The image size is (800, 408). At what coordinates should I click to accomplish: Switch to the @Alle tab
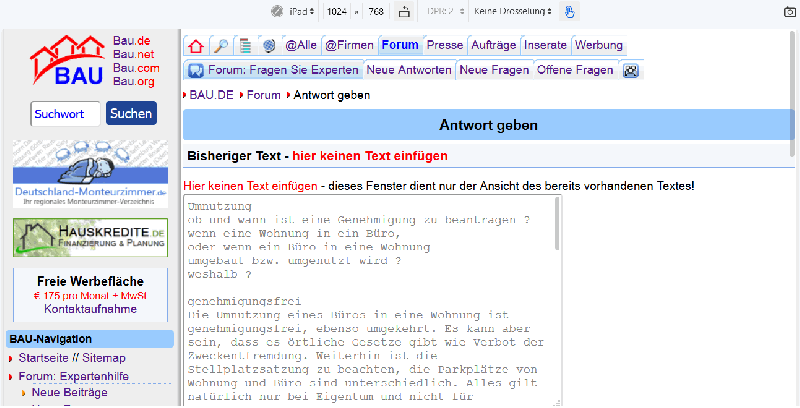pos(301,45)
